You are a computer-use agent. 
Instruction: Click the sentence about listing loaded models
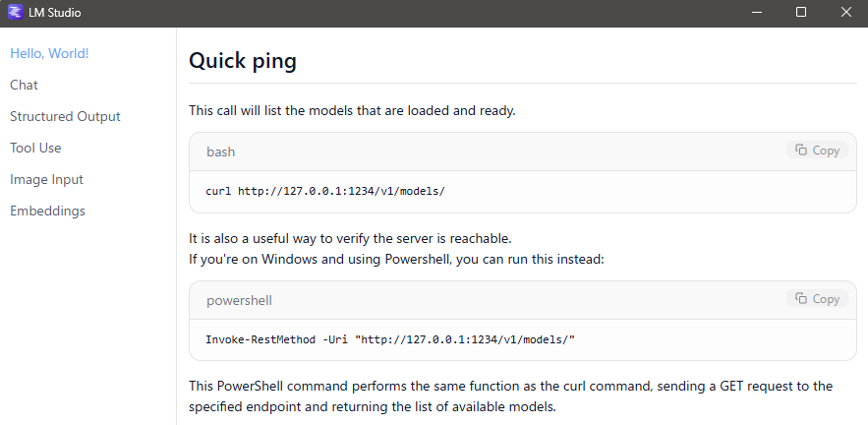point(352,110)
